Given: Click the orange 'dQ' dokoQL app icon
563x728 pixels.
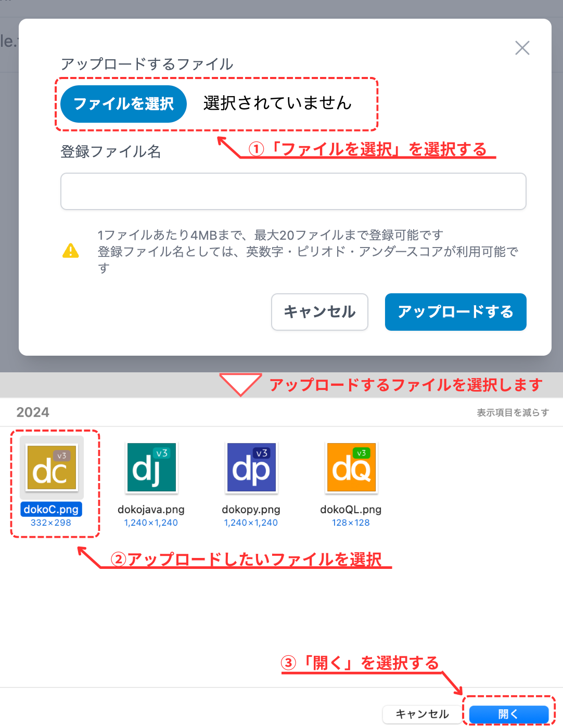Looking at the screenshot, I should tap(350, 467).
